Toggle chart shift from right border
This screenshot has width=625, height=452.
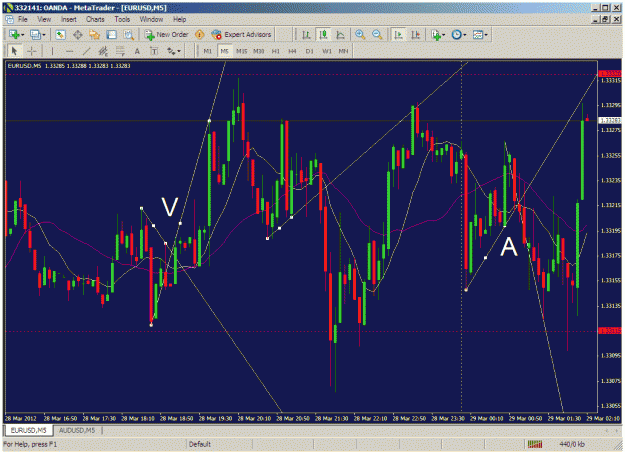pos(415,35)
